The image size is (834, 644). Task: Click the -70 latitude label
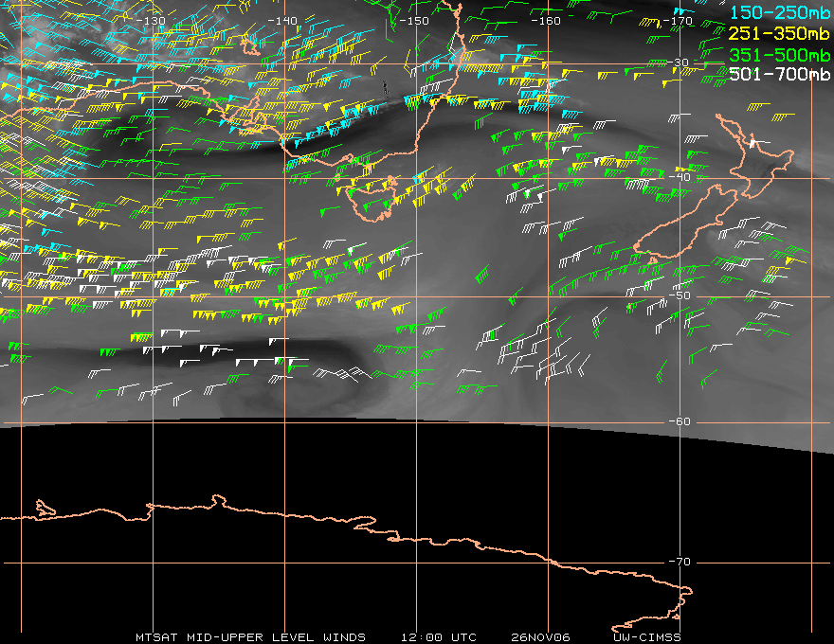click(x=680, y=562)
